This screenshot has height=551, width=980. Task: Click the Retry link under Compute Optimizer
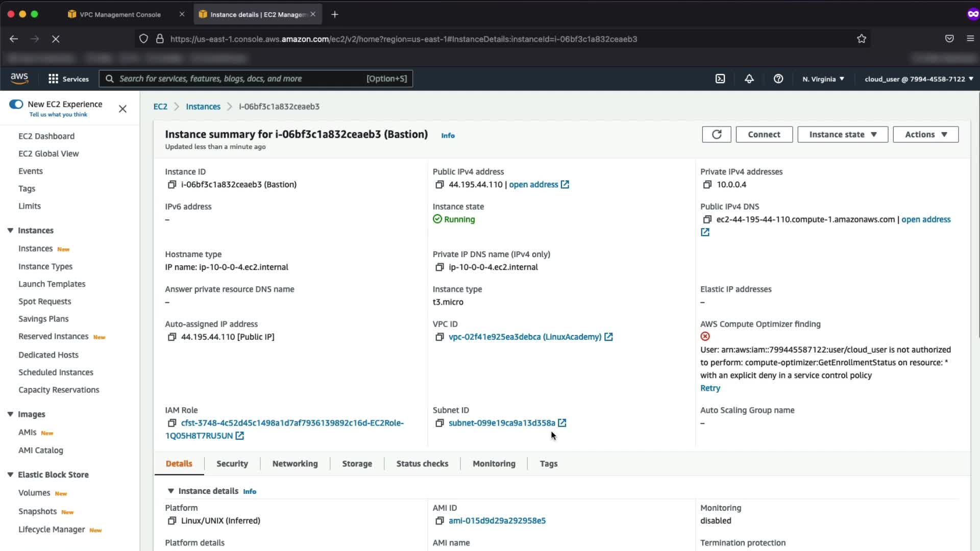point(710,388)
